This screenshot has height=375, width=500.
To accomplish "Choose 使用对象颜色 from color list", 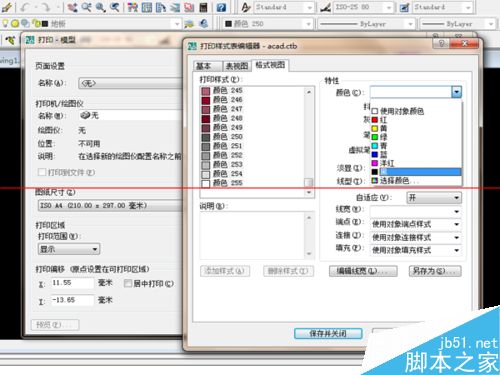I will 416,111.
